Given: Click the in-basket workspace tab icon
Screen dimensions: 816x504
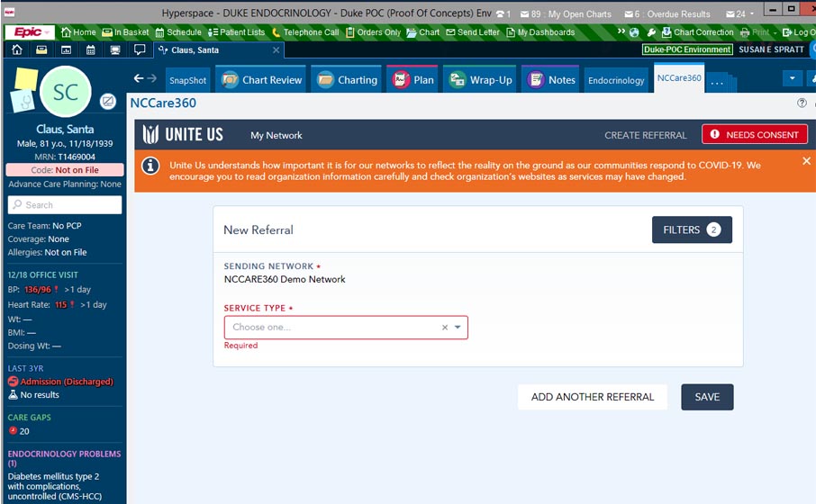Looking at the screenshot, I should tap(41, 49).
